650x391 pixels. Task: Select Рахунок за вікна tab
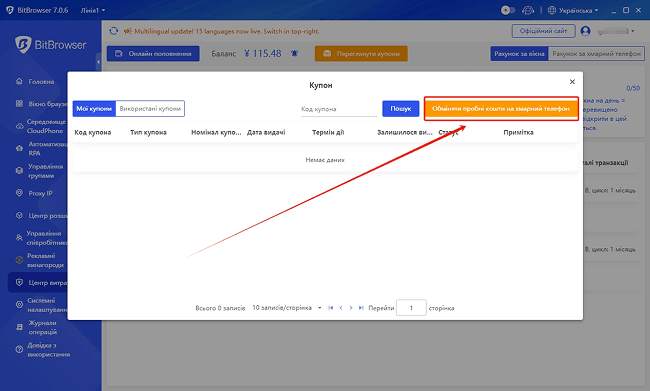click(519, 54)
